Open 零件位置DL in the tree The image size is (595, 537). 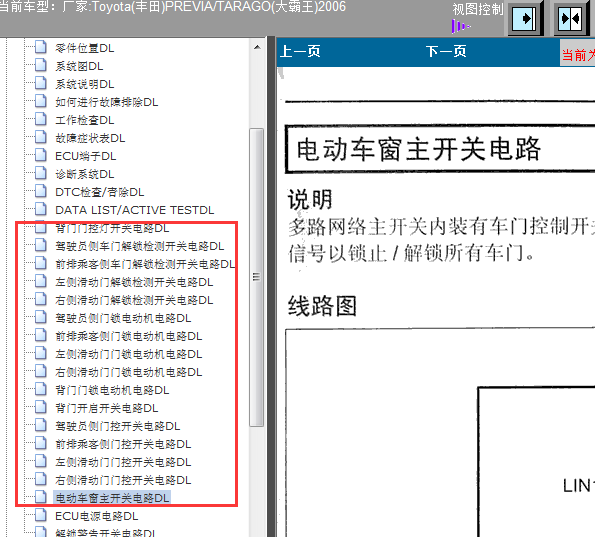tap(85, 48)
